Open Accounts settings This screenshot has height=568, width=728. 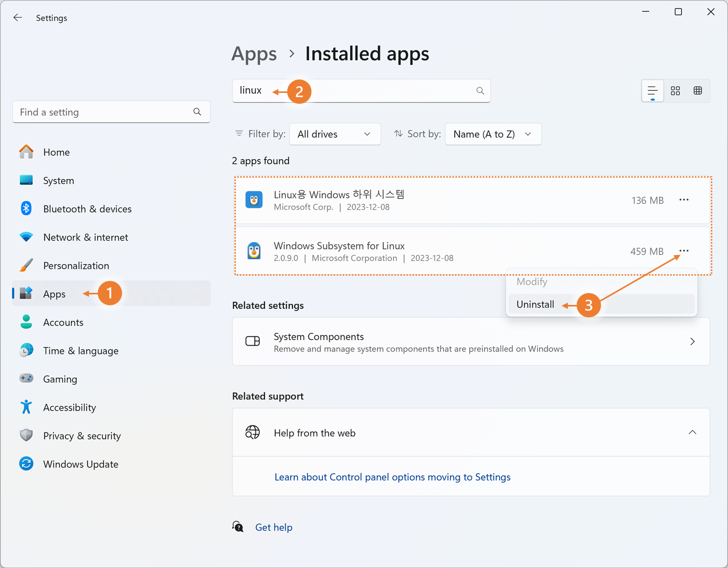[111, 322]
